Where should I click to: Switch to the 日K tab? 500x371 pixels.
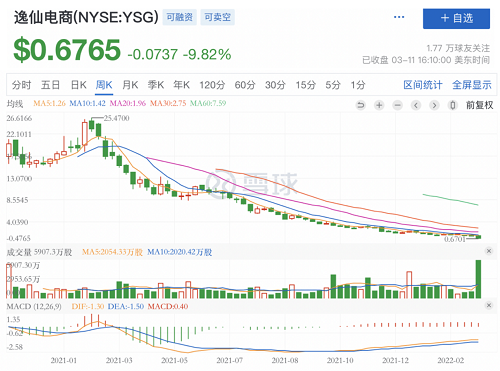pos(79,85)
